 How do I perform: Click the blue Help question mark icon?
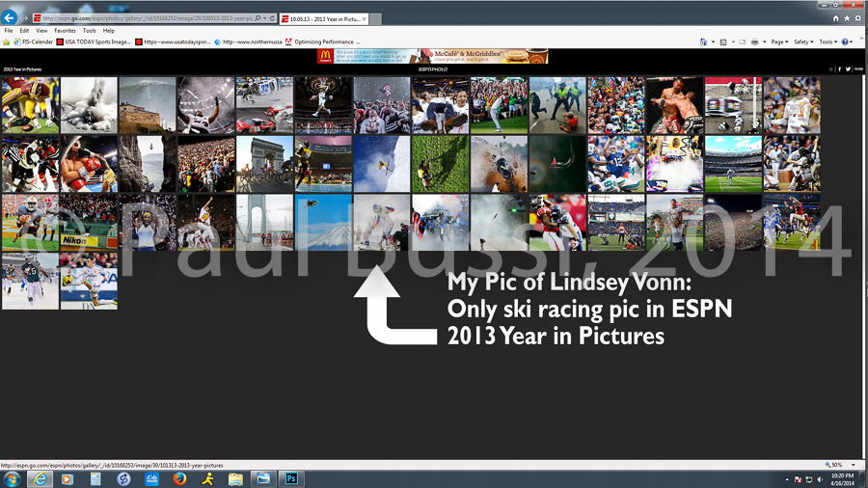coord(845,41)
